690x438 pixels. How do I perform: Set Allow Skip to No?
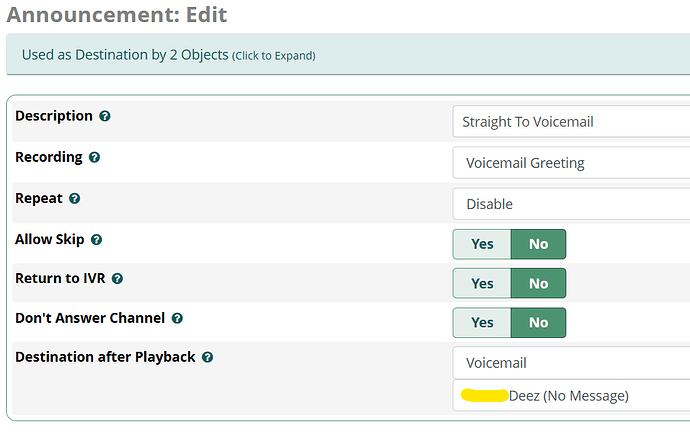538,244
